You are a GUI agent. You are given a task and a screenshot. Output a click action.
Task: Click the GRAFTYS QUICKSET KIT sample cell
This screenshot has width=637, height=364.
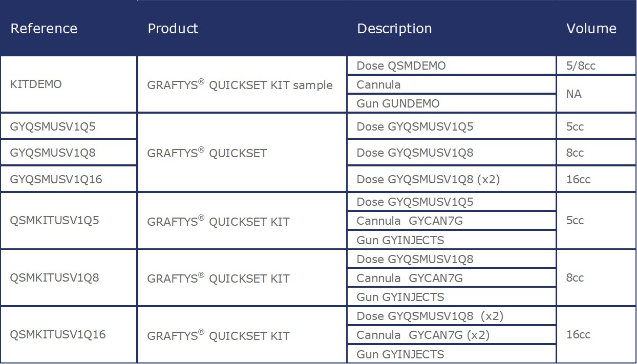(x=240, y=85)
